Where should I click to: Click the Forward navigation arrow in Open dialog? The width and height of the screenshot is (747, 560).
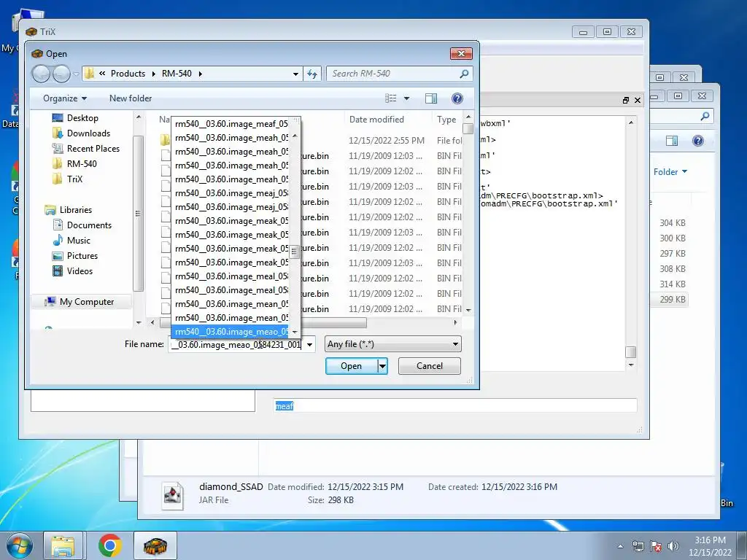point(61,74)
